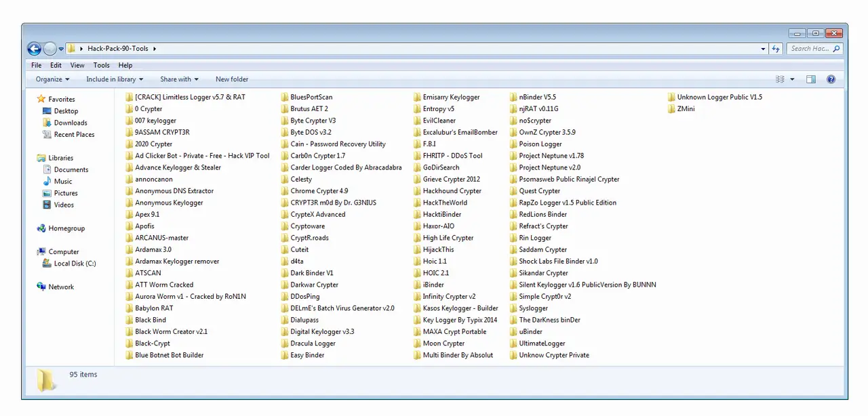Click inside the search box
Screen dimensions: 868x416
[x=812, y=49]
